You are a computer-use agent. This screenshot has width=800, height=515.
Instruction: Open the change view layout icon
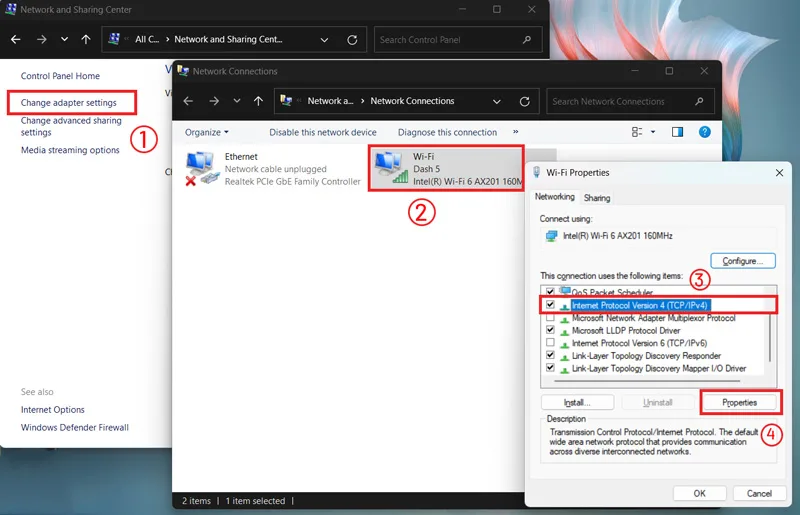tap(637, 132)
